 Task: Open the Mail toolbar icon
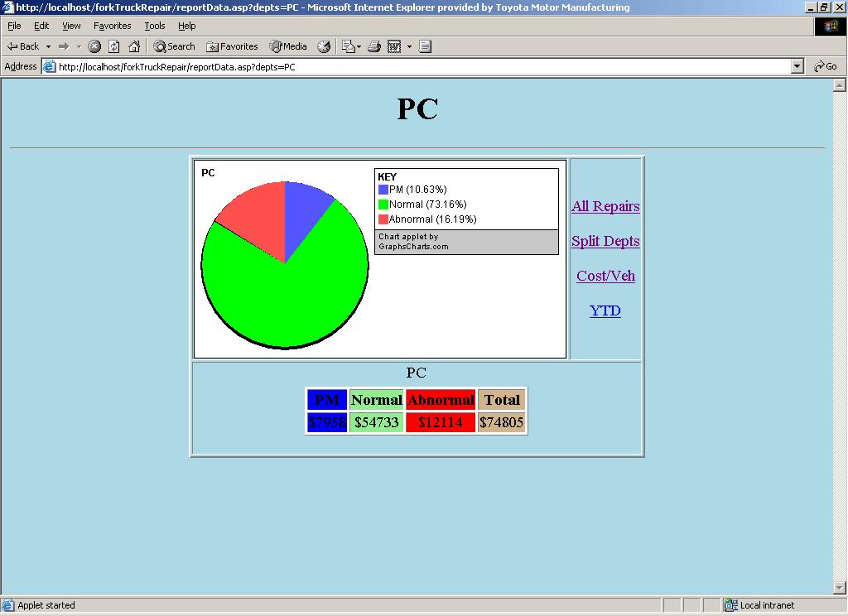351,46
